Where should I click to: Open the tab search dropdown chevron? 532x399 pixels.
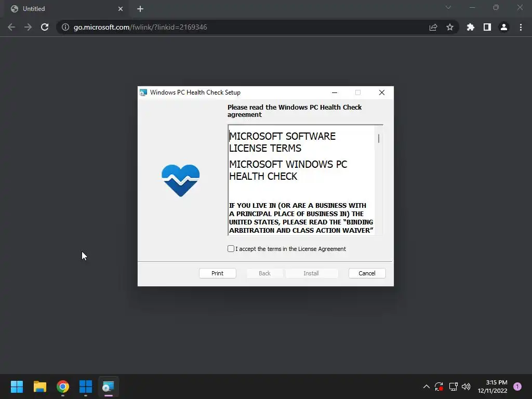point(448,7)
